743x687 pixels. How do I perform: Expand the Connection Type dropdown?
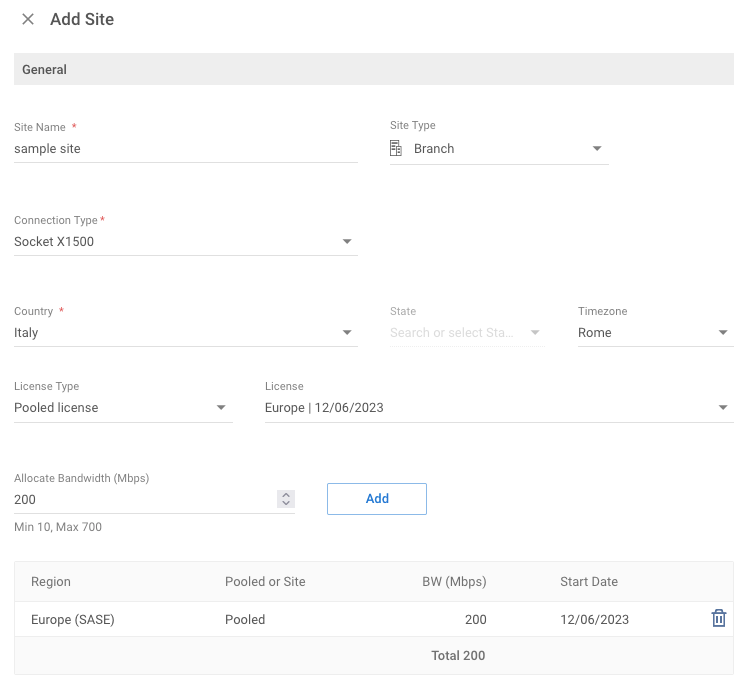click(x=347, y=241)
